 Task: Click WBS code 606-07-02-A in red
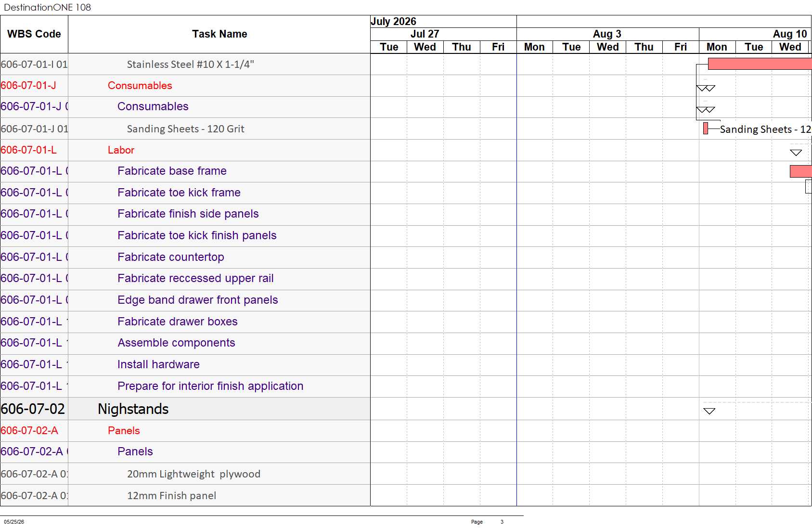(x=29, y=431)
